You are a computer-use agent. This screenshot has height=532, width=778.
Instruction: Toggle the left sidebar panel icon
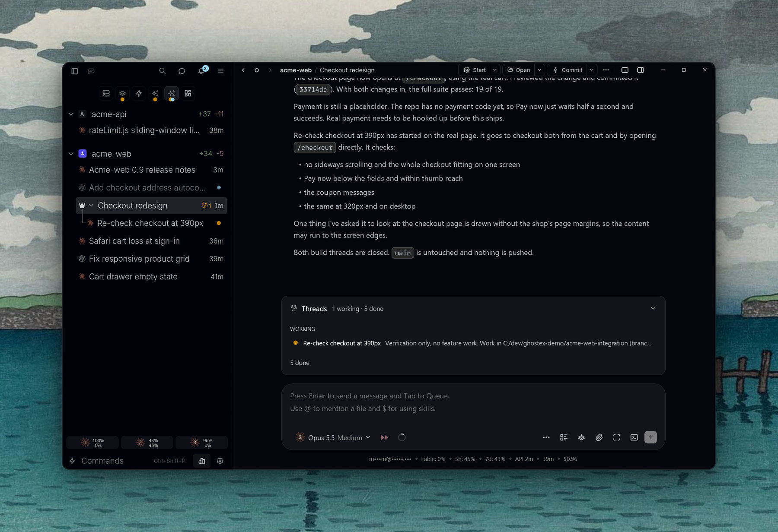74,71
